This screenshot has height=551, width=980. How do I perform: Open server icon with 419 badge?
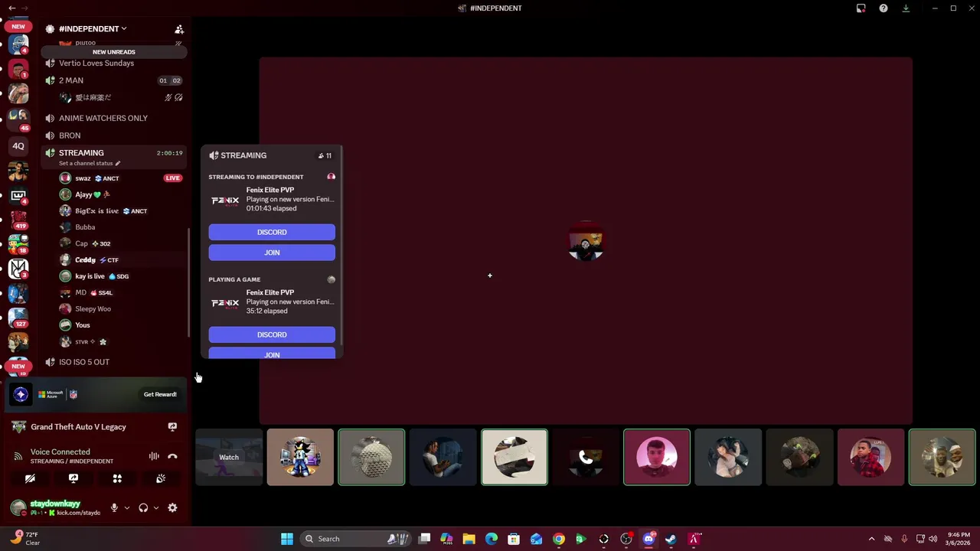coord(18,219)
